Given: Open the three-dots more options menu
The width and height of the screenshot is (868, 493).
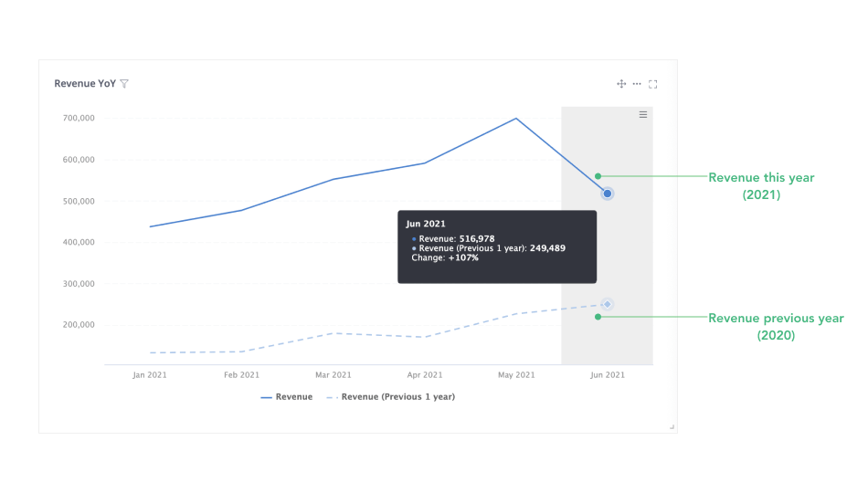Looking at the screenshot, I should [x=637, y=84].
